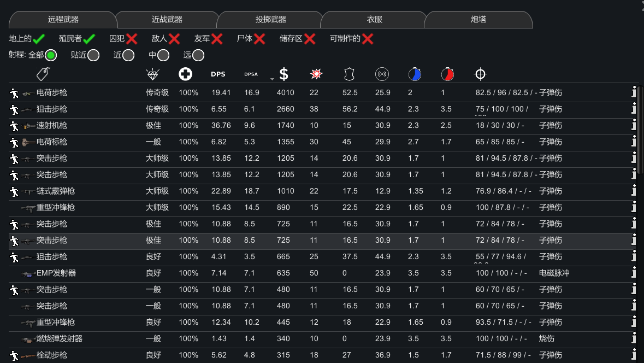
Task: Sort by the damage burst icon column
Action: 316,74
